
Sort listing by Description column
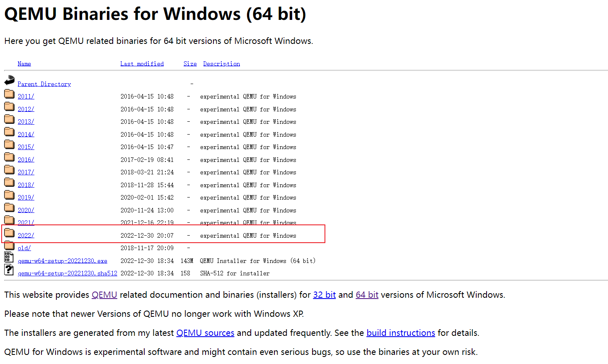pos(222,64)
